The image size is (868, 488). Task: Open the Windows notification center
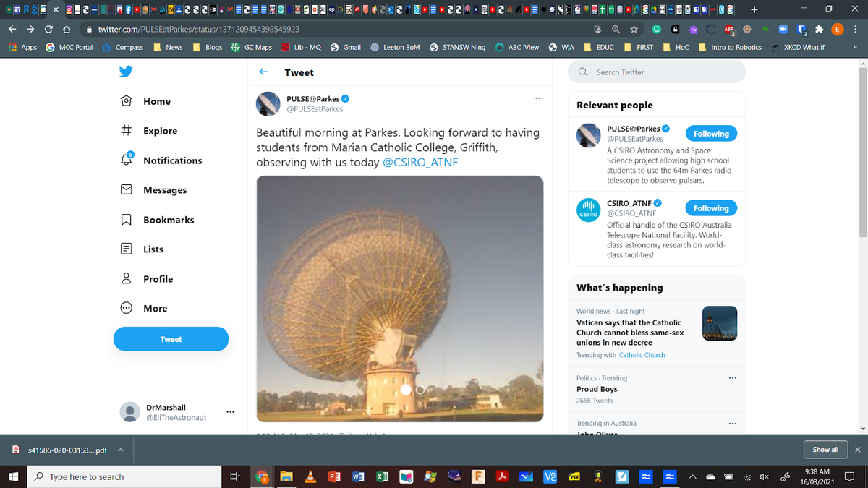point(850,476)
